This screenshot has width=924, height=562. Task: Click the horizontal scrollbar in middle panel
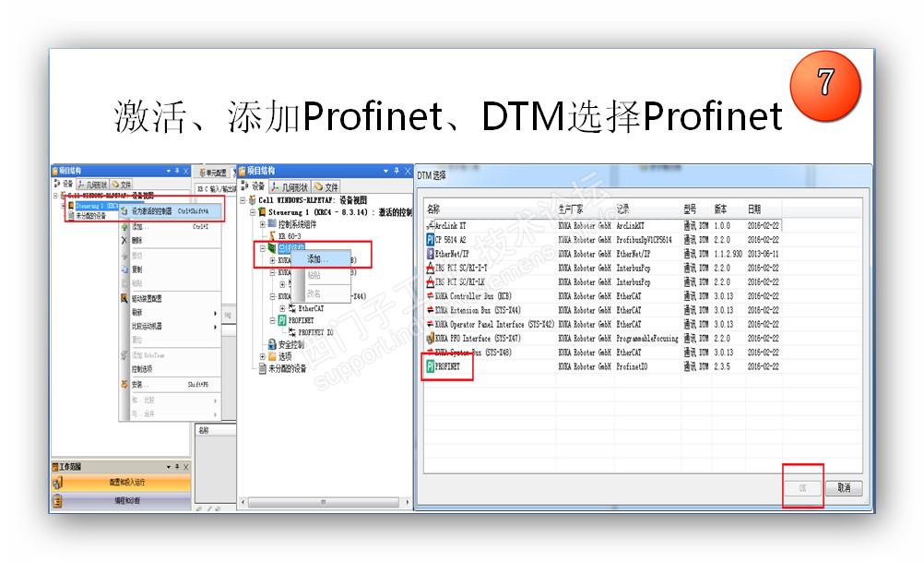click(324, 502)
